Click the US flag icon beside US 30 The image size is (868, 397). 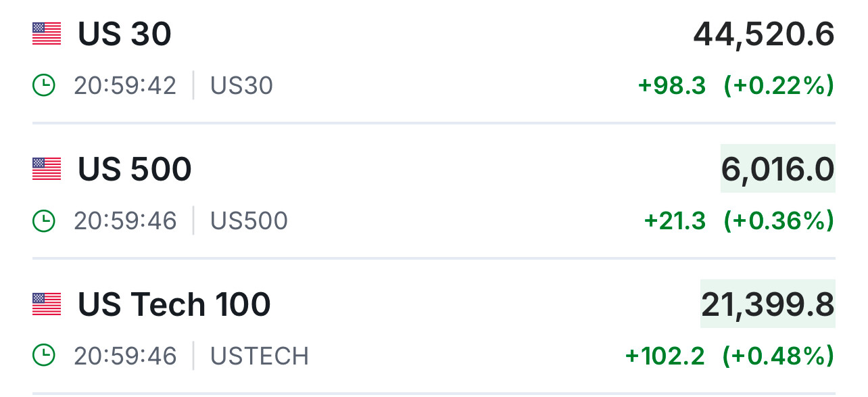point(47,34)
